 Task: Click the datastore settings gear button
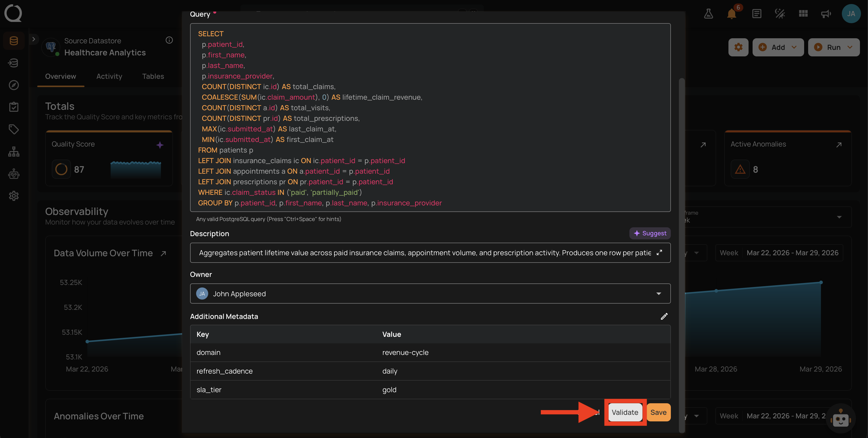click(x=738, y=47)
